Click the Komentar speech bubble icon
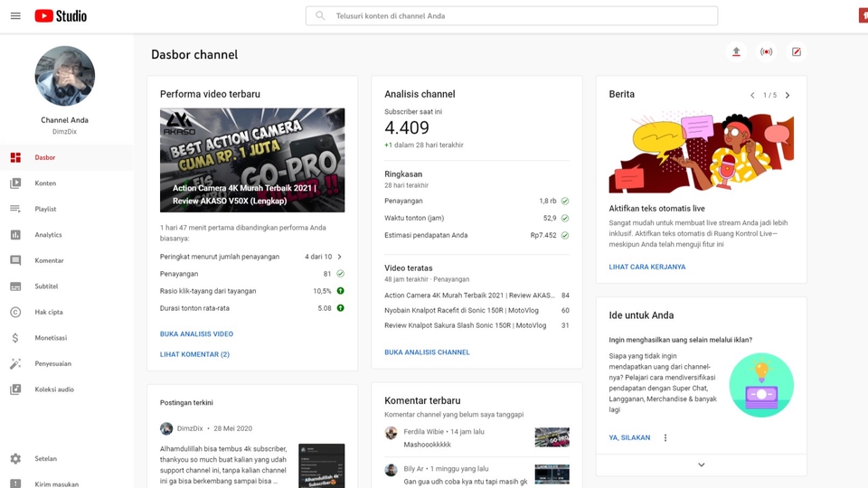 (x=15, y=260)
